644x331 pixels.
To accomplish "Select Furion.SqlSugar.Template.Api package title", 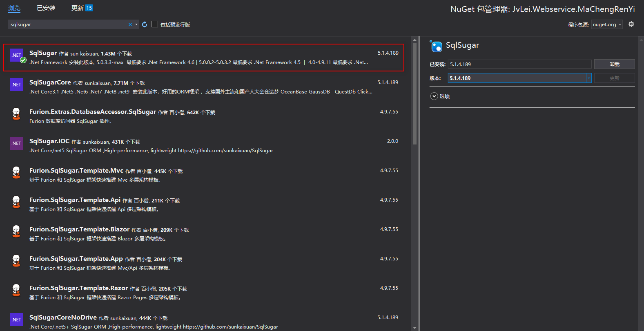I will pos(75,200).
